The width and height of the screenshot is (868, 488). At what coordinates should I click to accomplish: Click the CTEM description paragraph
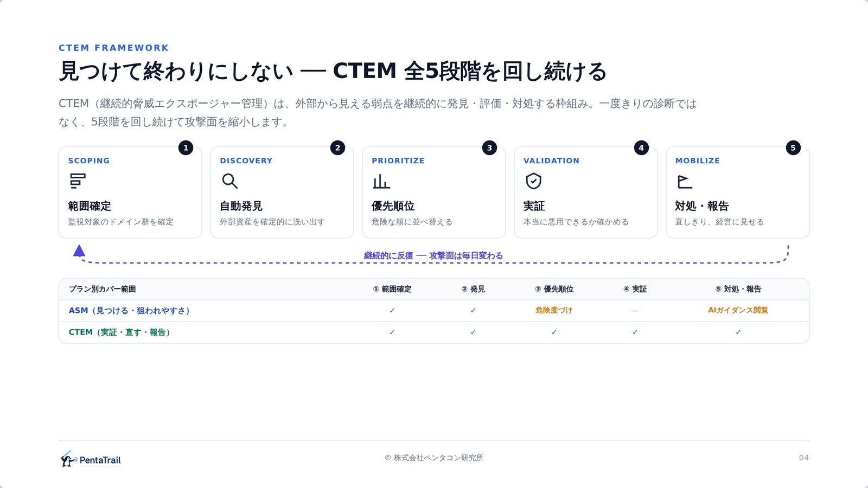point(378,113)
